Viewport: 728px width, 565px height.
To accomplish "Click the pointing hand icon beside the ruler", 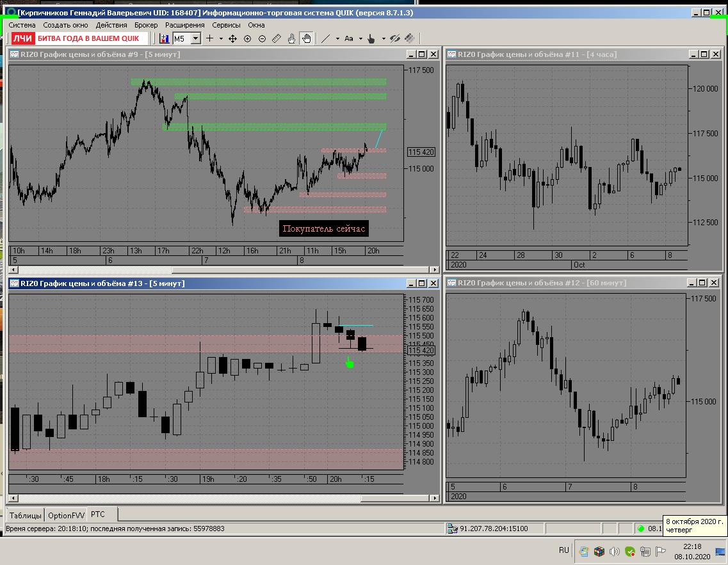I will click(x=291, y=38).
